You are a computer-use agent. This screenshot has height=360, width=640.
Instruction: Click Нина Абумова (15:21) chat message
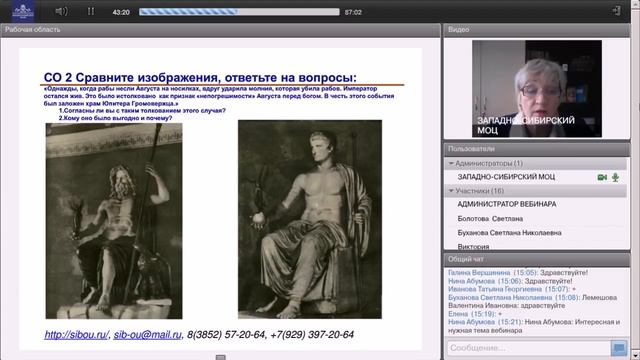tap(534, 326)
